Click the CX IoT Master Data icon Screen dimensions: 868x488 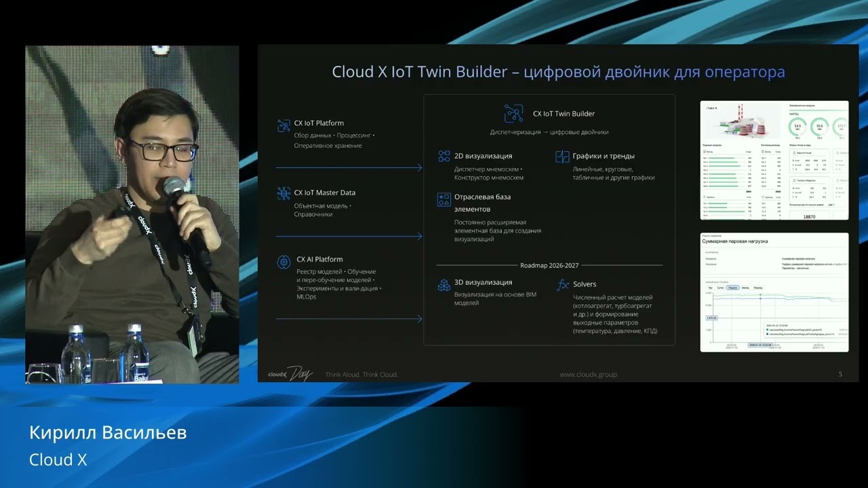(283, 194)
